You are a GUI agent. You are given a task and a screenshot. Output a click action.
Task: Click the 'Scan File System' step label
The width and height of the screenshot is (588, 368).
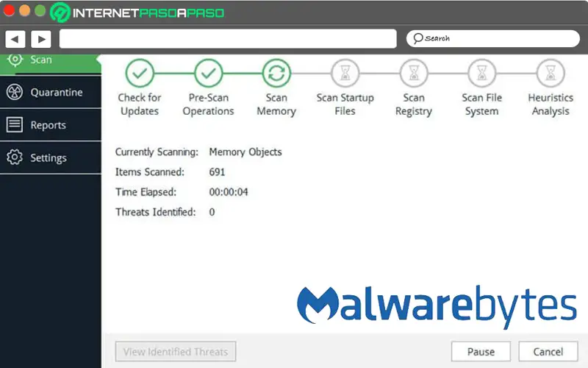[482, 105]
